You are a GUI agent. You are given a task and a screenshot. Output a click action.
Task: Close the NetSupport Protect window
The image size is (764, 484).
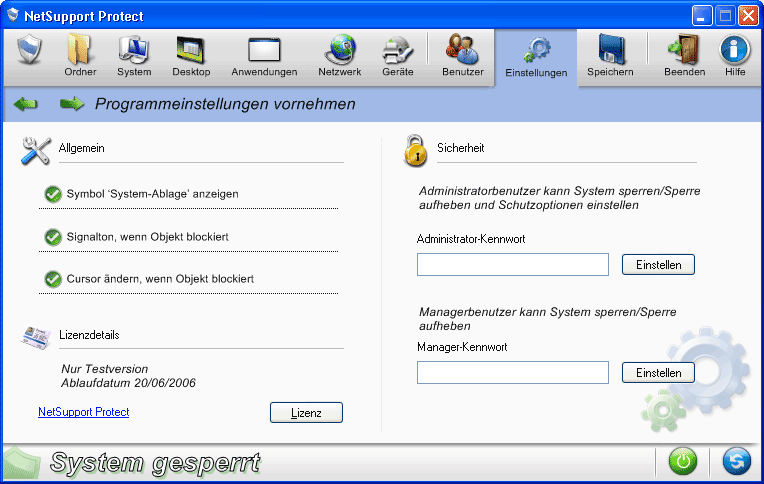748,16
